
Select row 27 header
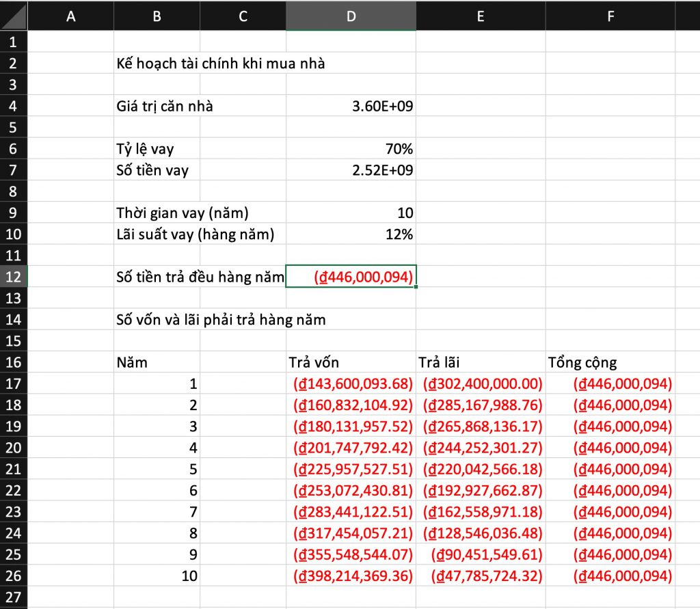click(14, 597)
